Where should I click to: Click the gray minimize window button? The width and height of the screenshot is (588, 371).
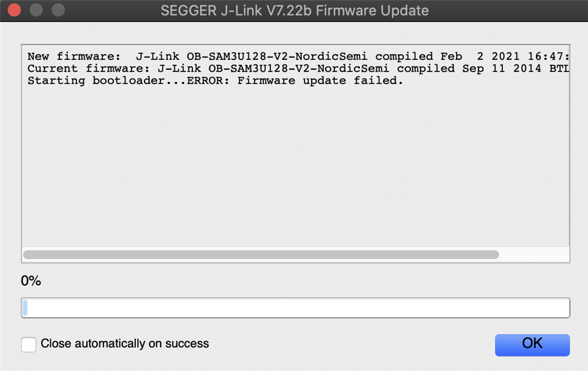pyautogui.click(x=36, y=10)
